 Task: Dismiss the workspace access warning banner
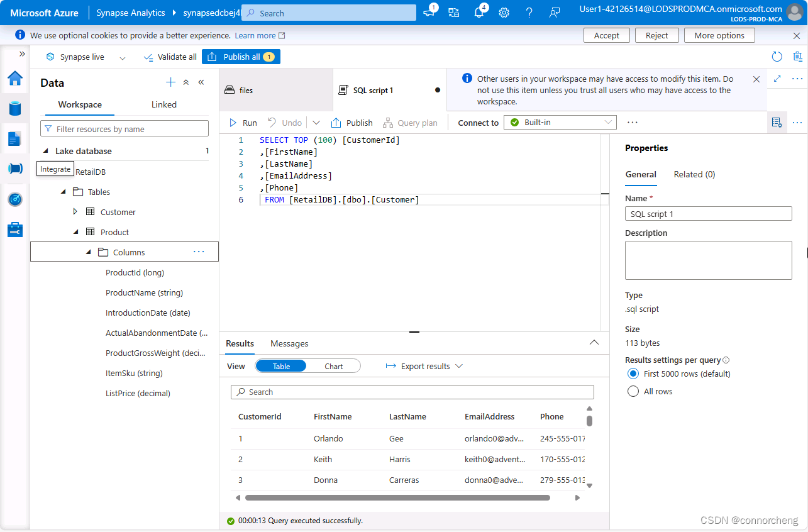click(756, 79)
